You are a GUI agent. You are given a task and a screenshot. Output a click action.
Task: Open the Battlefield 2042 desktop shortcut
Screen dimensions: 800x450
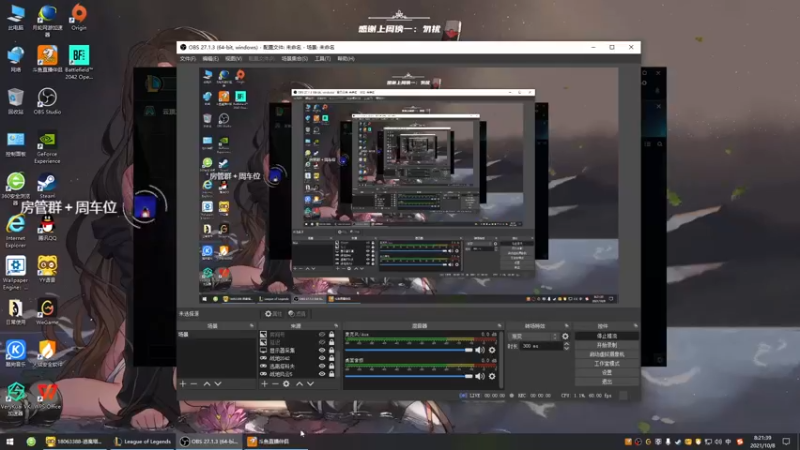point(79,62)
